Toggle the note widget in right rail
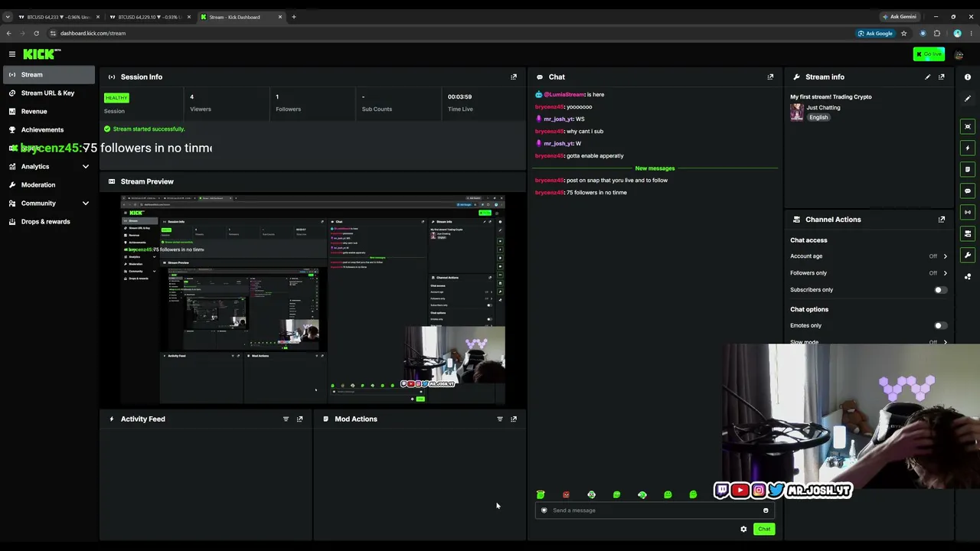The height and width of the screenshot is (551, 980). [x=968, y=169]
